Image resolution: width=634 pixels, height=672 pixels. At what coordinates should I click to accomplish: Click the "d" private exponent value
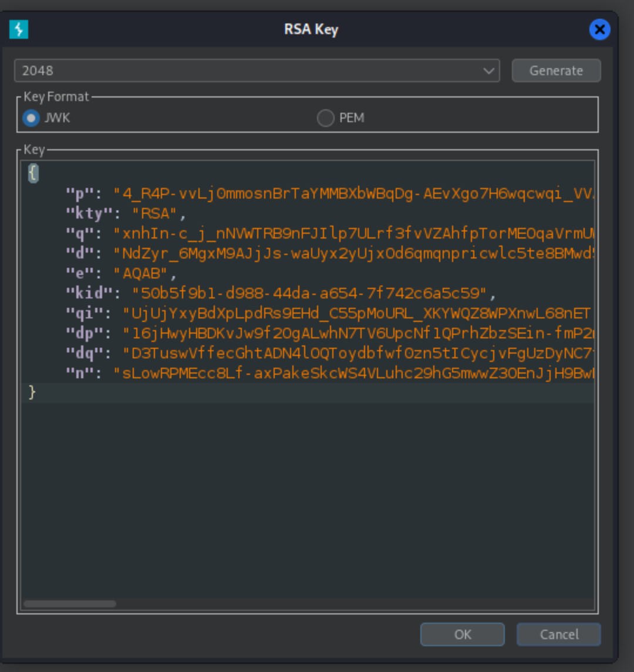(352, 253)
